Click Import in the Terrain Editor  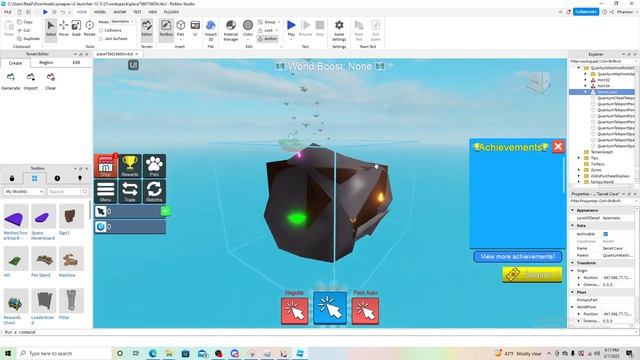tap(31, 82)
